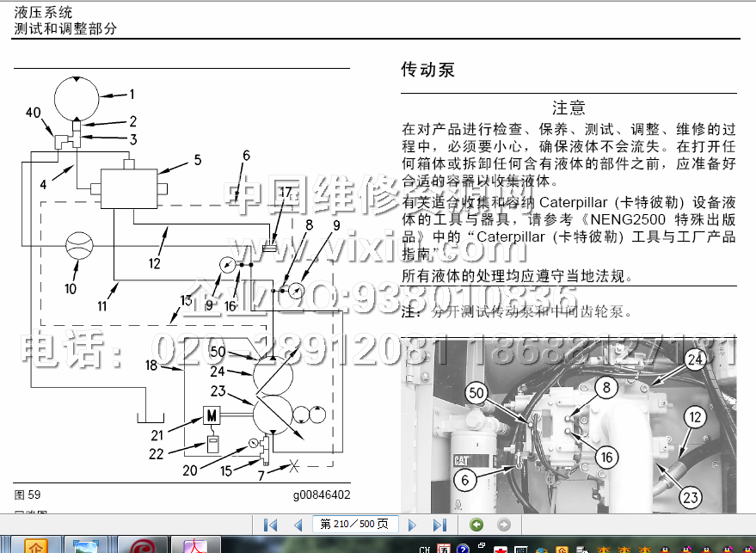Click the grey forward-view navigation button
Viewport: 756px width, 553px height.
[505, 525]
